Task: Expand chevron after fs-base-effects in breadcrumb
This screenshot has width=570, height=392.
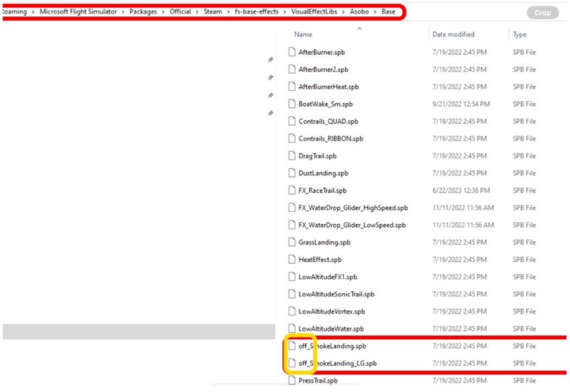Action: [x=284, y=12]
